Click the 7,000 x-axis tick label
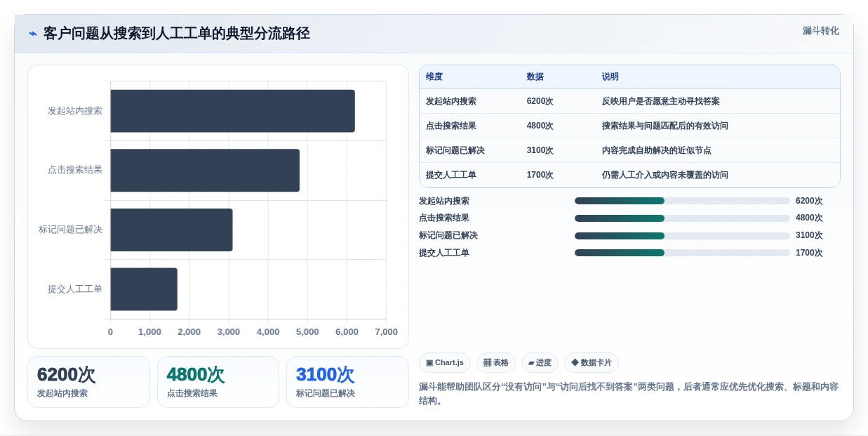This screenshot has width=868, height=436. point(386,332)
